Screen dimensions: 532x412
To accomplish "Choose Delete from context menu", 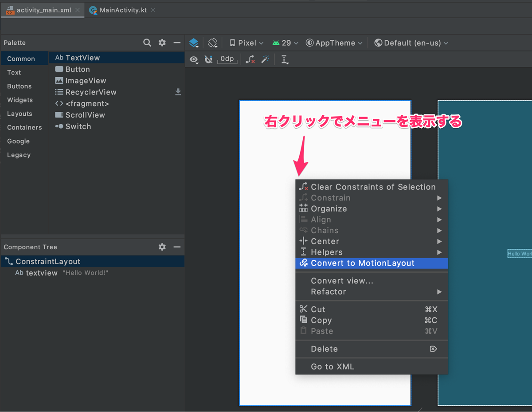I will pyautogui.click(x=372, y=349).
